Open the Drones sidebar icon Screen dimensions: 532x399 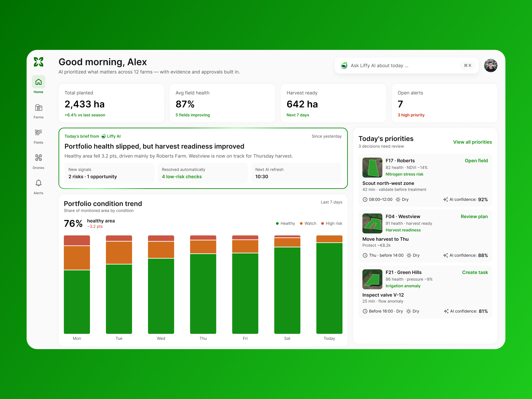[38, 158]
